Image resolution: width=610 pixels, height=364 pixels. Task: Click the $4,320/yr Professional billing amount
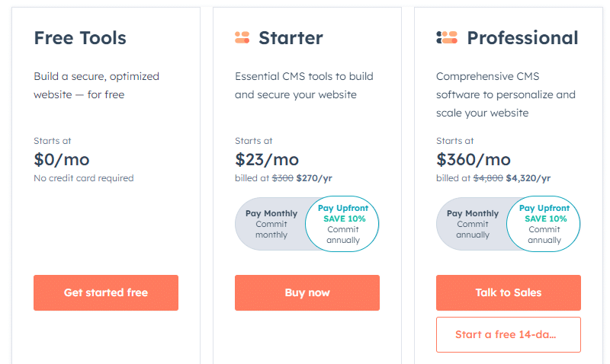pos(528,178)
